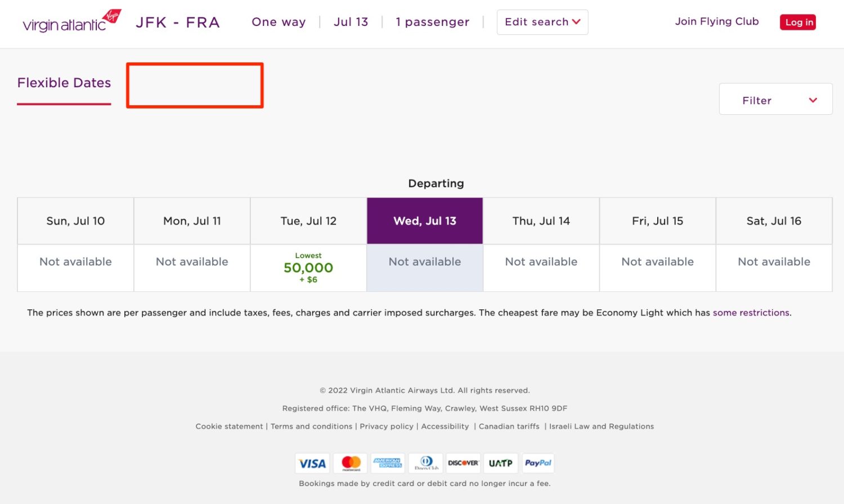
Task: Click the Discover card icon
Action: pos(463,463)
